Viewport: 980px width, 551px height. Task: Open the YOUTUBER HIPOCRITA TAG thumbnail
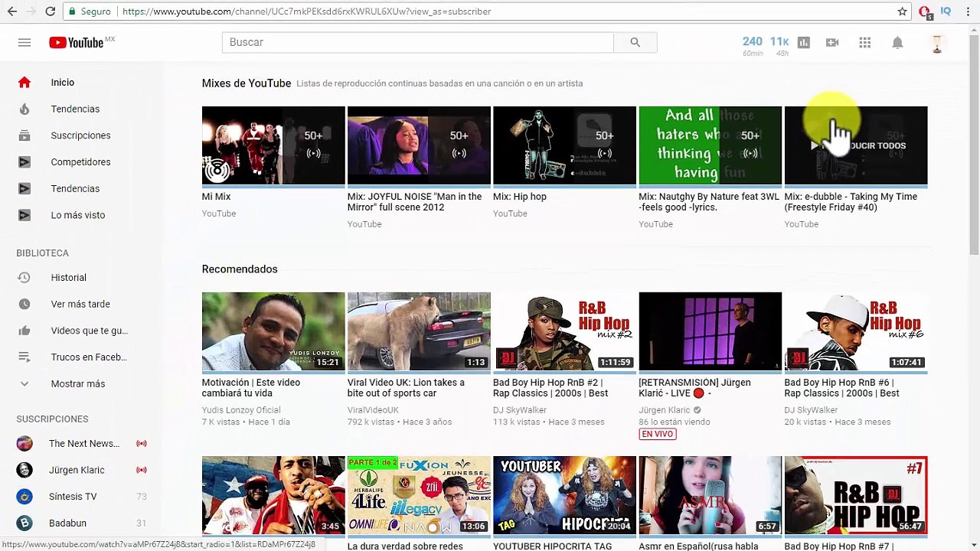(x=564, y=495)
